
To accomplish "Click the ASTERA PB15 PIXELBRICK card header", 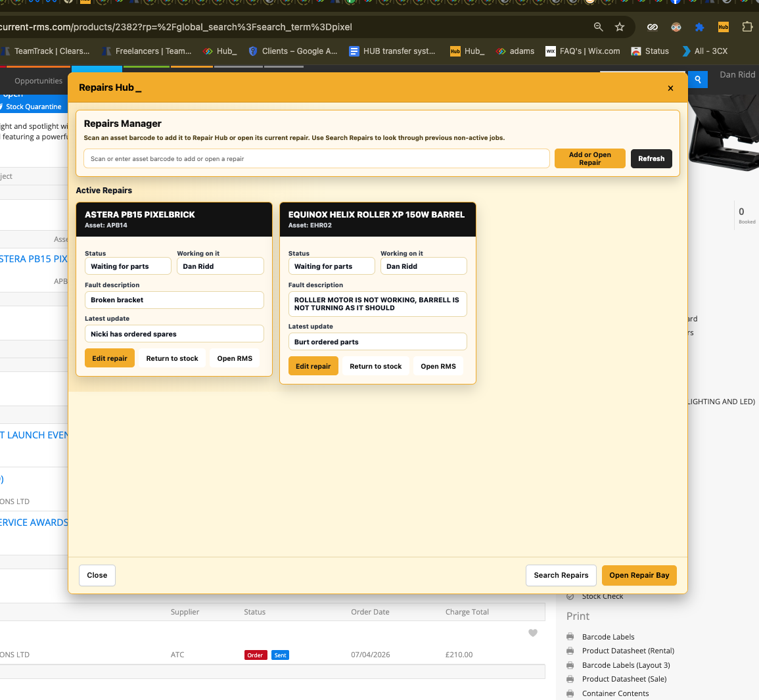I will point(174,220).
